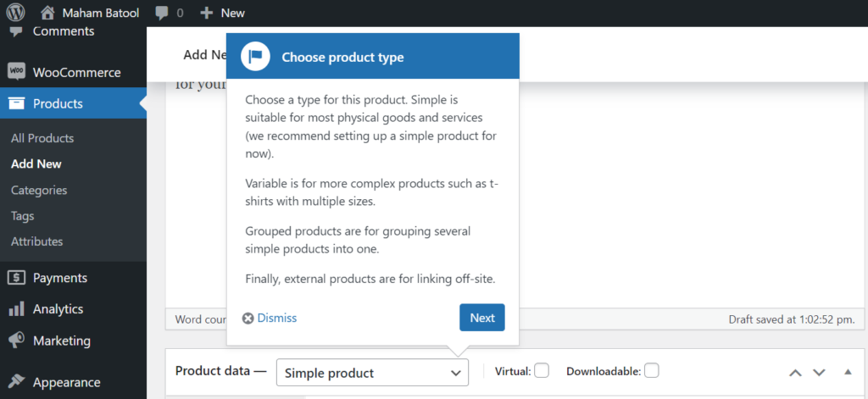Click the dismiss X circle icon

point(248,319)
